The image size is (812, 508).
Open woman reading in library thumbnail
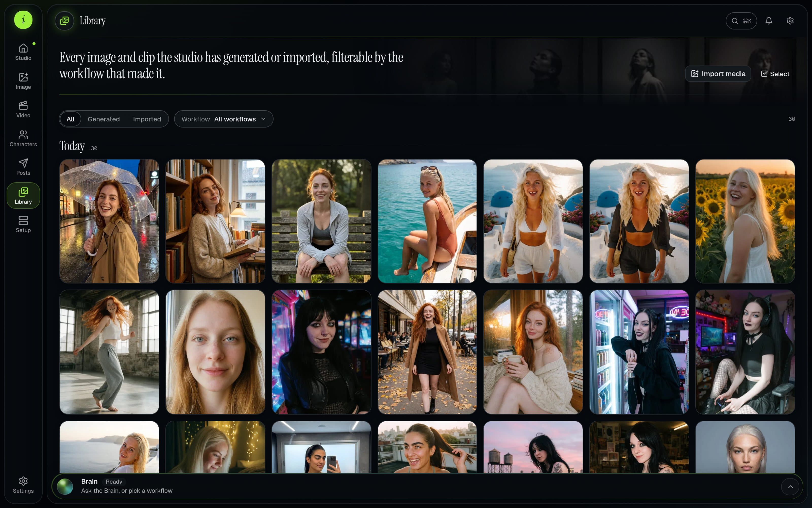[x=215, y=221]
